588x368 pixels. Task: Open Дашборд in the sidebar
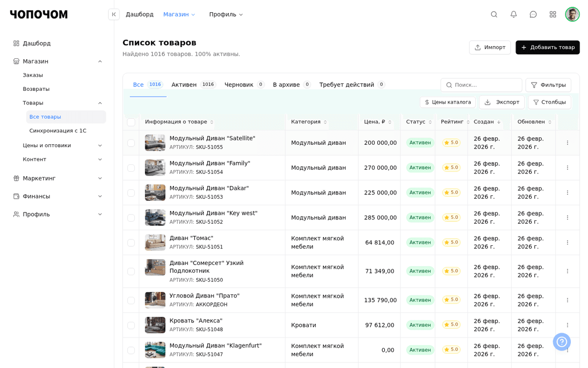coord(37,43)
